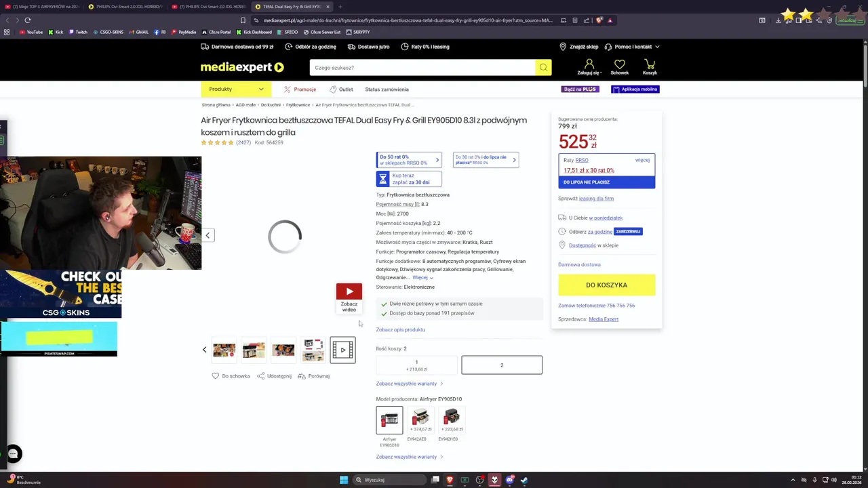
Task: Show previous product image arrow
Action: click(x=208, y=235)
